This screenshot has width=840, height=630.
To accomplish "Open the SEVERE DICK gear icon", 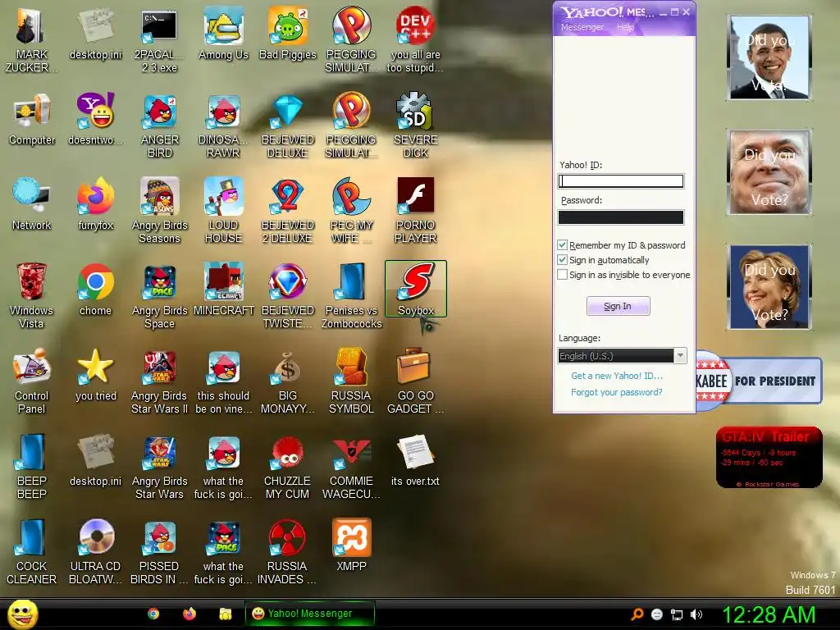I will point(416,126).
